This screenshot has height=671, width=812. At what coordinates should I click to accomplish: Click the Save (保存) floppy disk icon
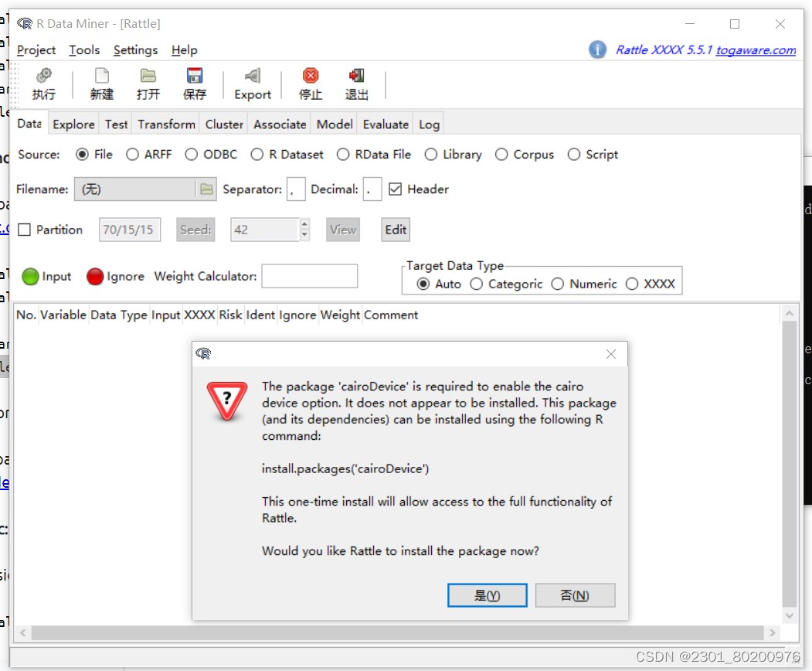pyautogui.click(x=195, y=76)
